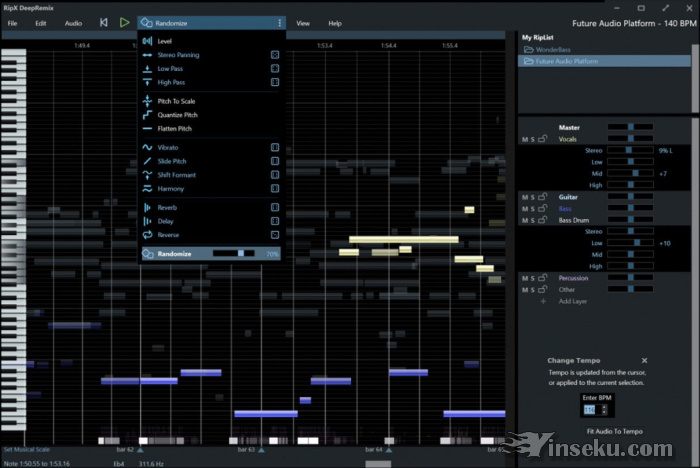Image resolution: width=700 pixels, height=468 pixels.
Task: Apply the Reverb effect
Action: (x=166, y=207)
